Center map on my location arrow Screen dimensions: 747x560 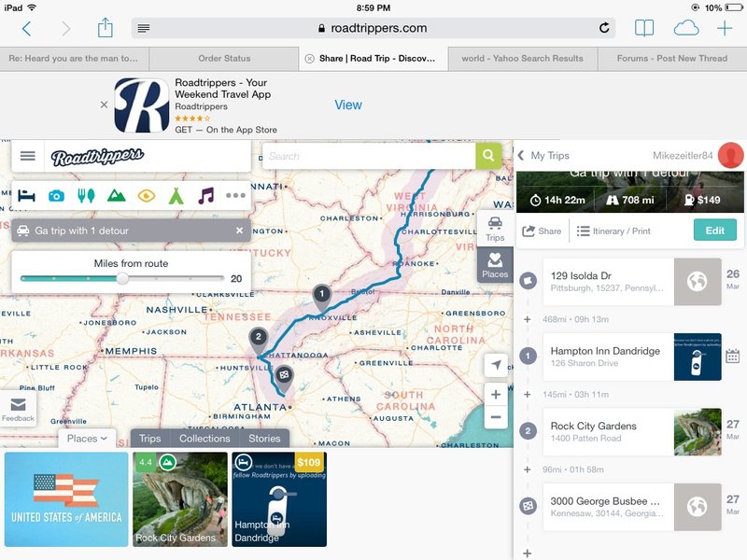[x=496, y=365]
